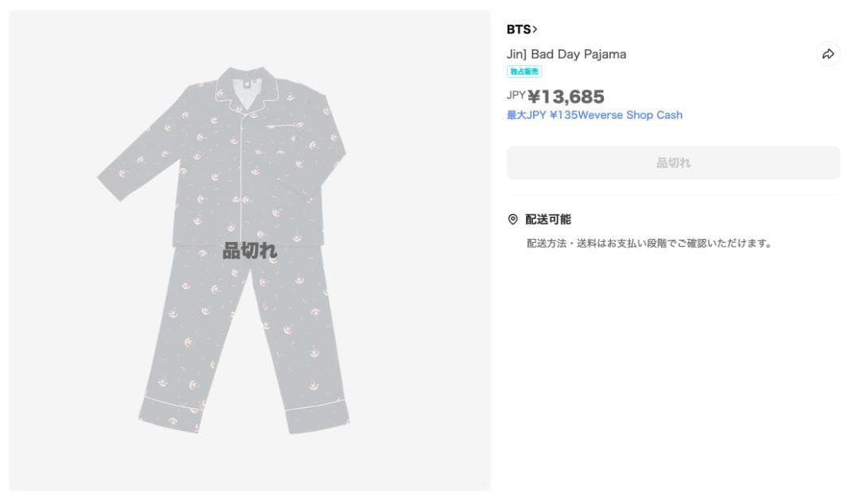Click the JPY currency label

click(x=516, y=95)
